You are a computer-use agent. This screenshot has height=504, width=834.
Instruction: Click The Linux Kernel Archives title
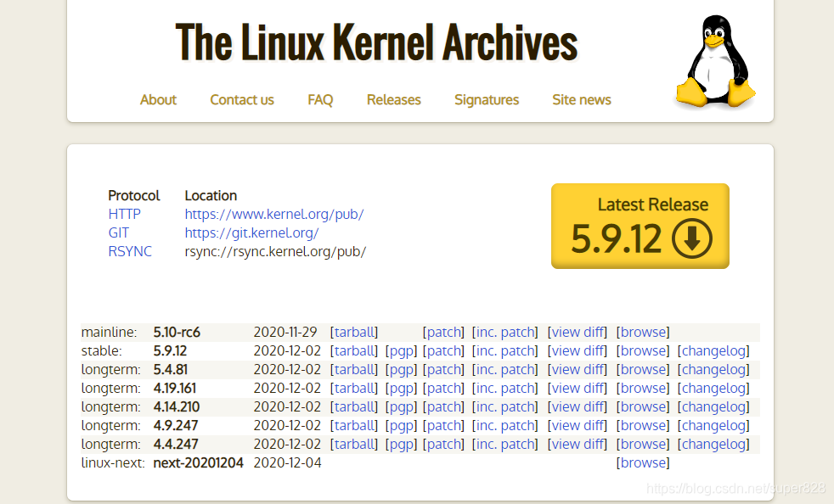click(x=376, y=42)
